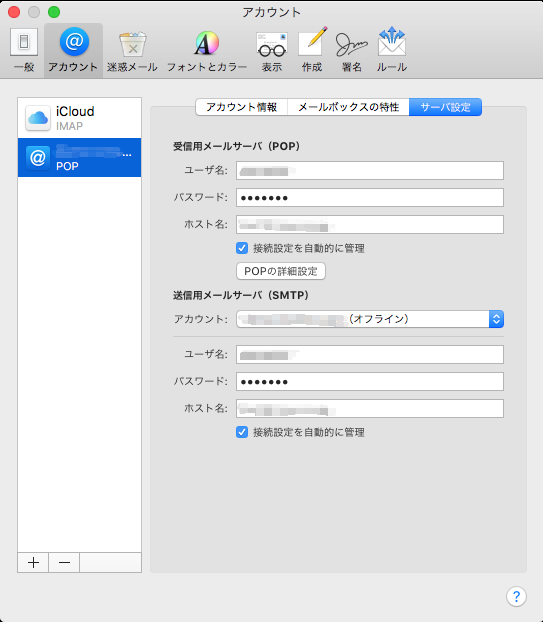Switch to アカウント情報 tab
This screenshot has width=543, height=622.
pyautogui.click(x=242, y=107)
